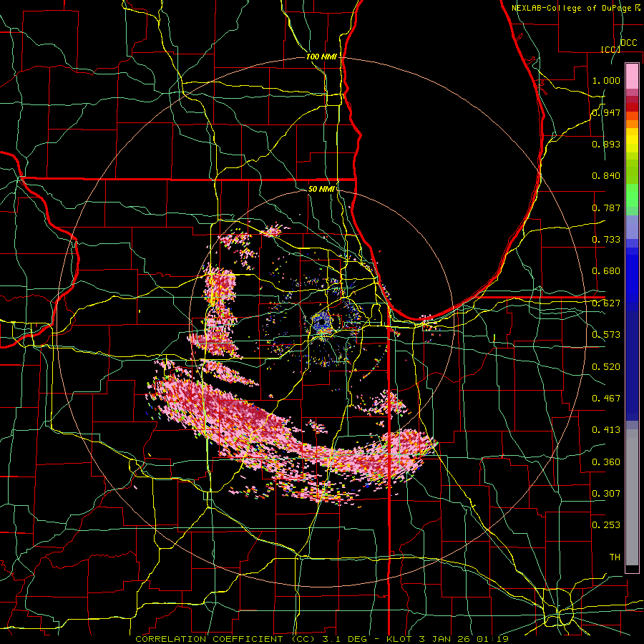Pick the light pink swatch atop the color bar

[x=632, y=76]
